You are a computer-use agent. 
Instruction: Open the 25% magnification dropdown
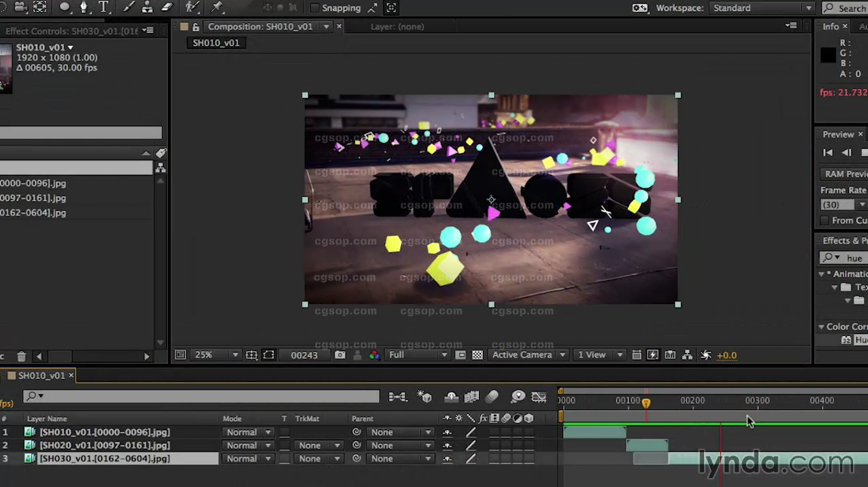click(212, 355)
